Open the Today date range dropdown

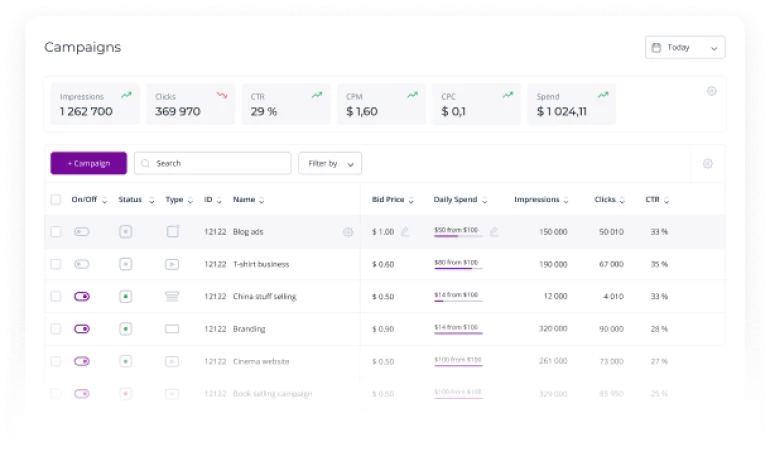685,48
